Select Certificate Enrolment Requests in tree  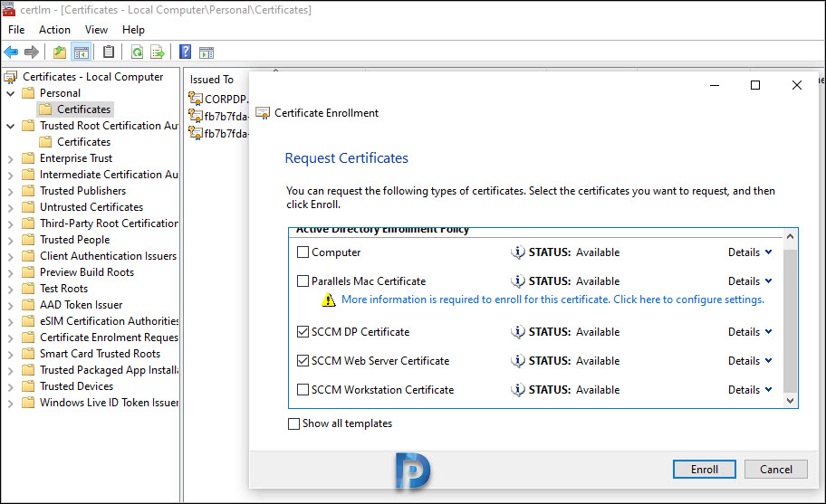[x=109, y=338]
